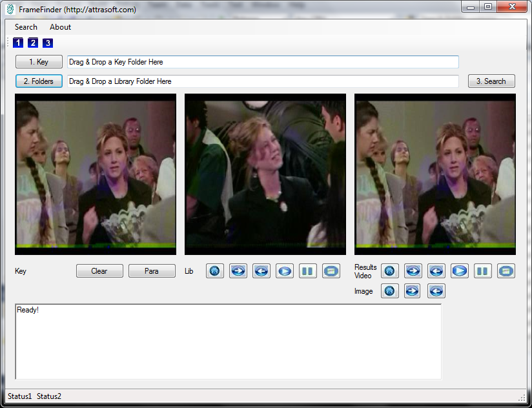
Task: Click the 2. Folders button
Action: click(x=39, y=81)
